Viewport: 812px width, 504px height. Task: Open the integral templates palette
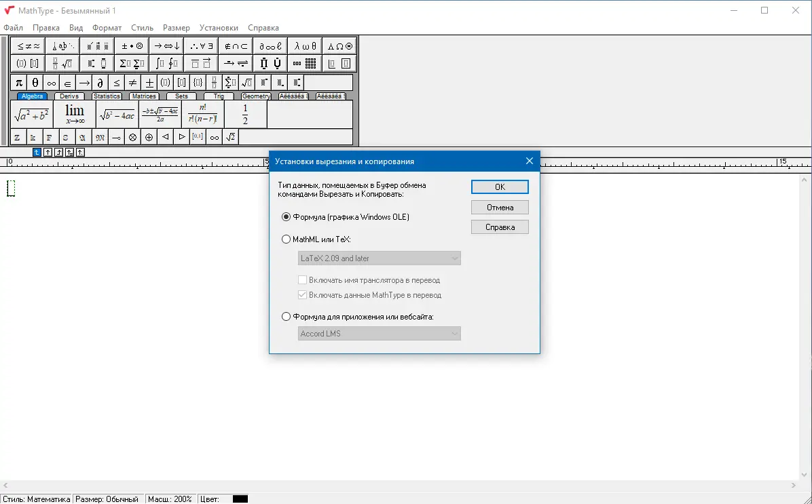[167, 63]
